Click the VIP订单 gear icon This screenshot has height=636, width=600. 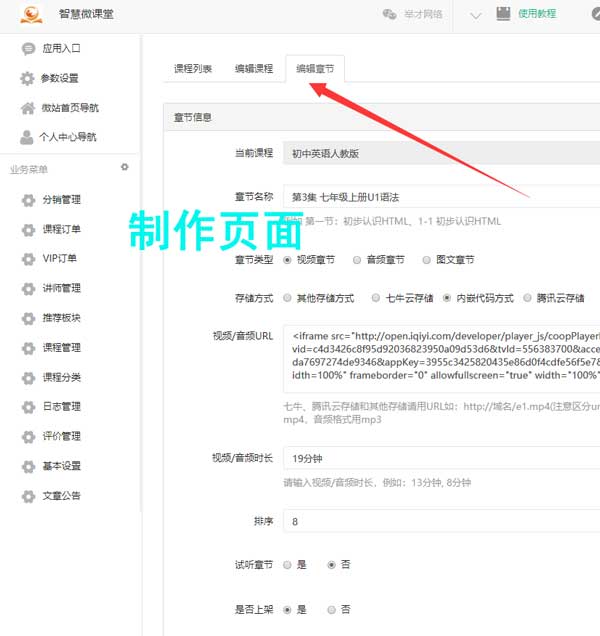(x=28, y=259)
